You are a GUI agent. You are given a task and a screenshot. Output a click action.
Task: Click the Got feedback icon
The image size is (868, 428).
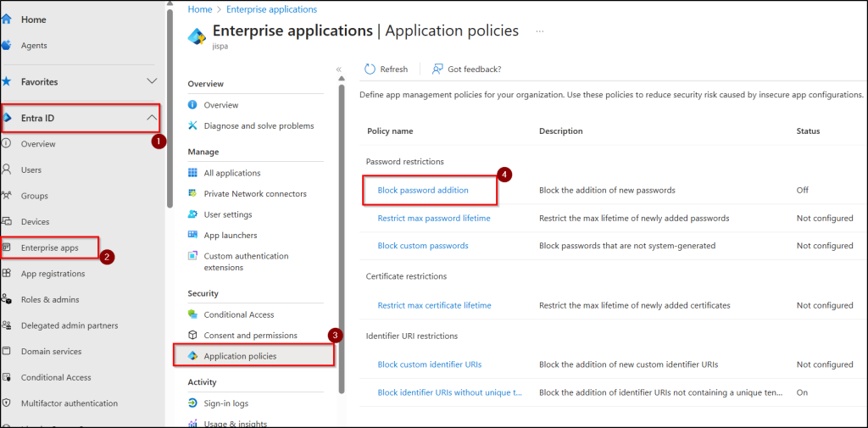pos(437,69)
